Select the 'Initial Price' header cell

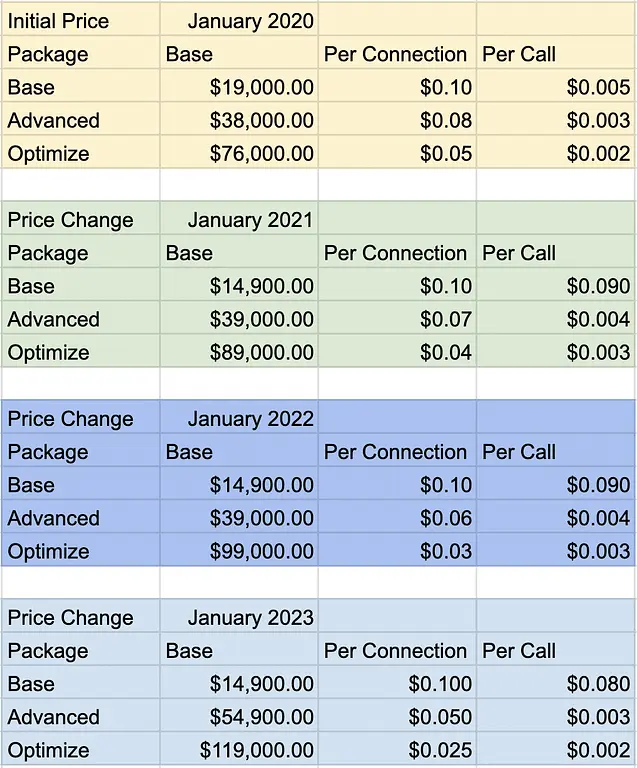coord(58,21)
